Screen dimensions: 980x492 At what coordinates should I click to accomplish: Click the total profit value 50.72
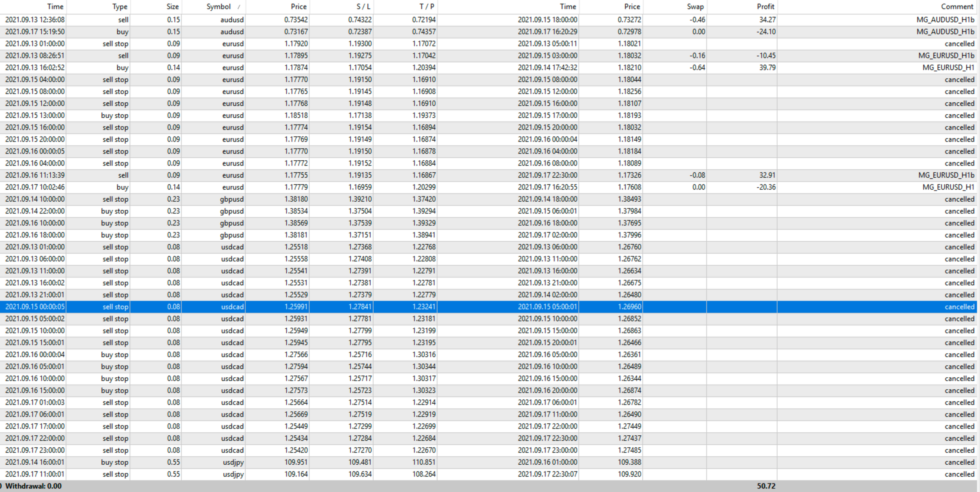click(x=766, y=486)
